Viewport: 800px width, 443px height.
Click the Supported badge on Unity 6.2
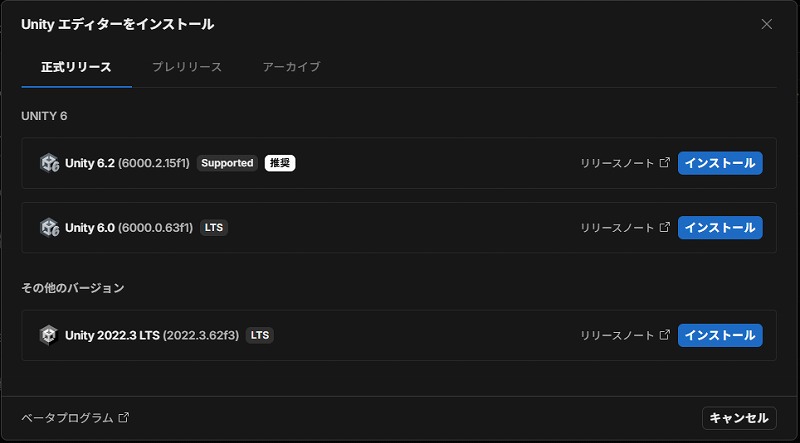[x=227, y=163]
